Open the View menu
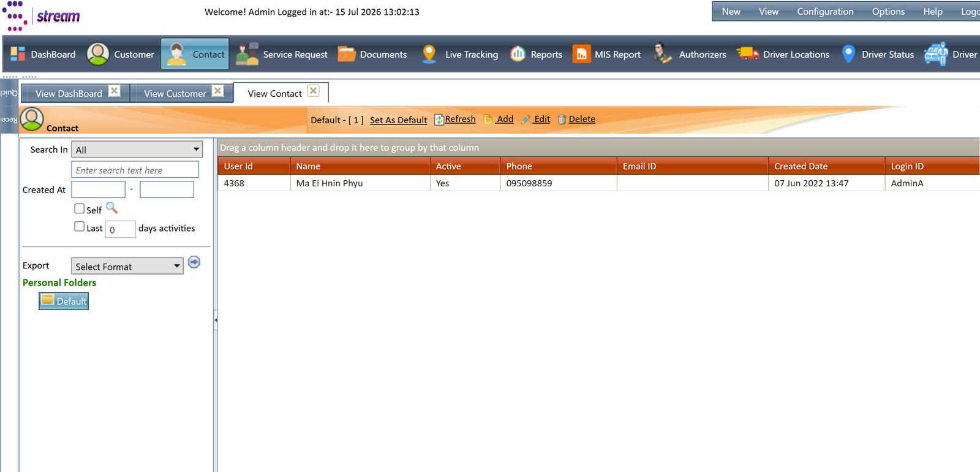 769,12
